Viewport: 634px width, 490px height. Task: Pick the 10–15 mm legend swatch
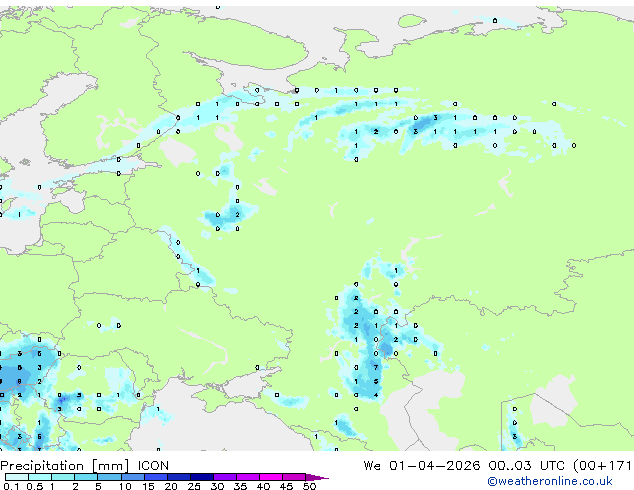coord(132,477)
